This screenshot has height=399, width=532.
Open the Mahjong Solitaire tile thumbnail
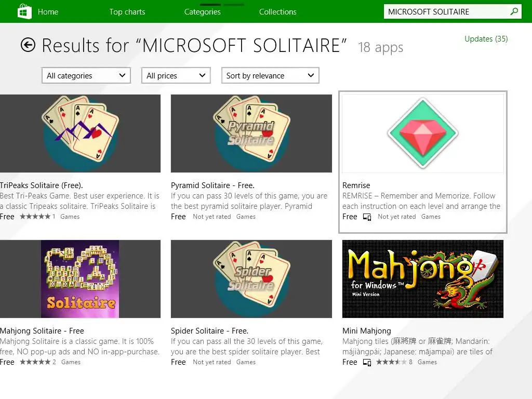pyautogui.click(x=80, y=279)
